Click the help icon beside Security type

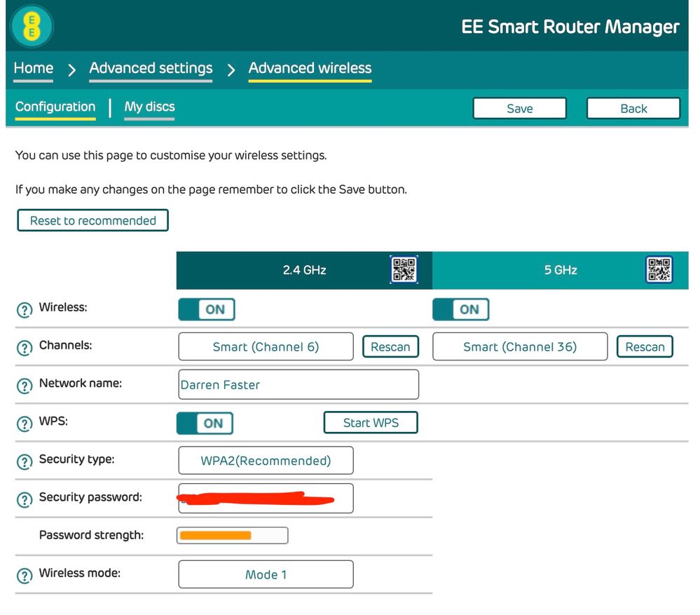click(x=25, y=461)
